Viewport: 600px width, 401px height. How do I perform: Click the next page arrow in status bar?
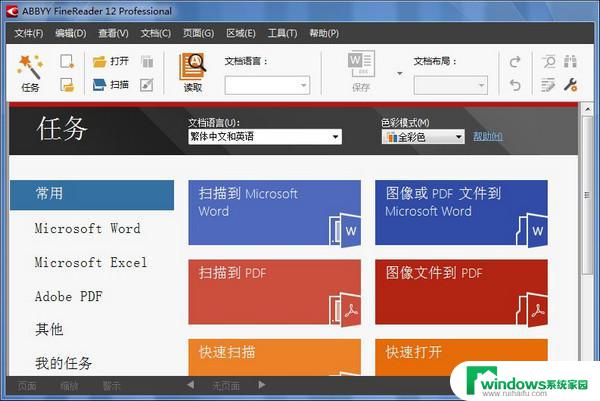pos(262,385)
